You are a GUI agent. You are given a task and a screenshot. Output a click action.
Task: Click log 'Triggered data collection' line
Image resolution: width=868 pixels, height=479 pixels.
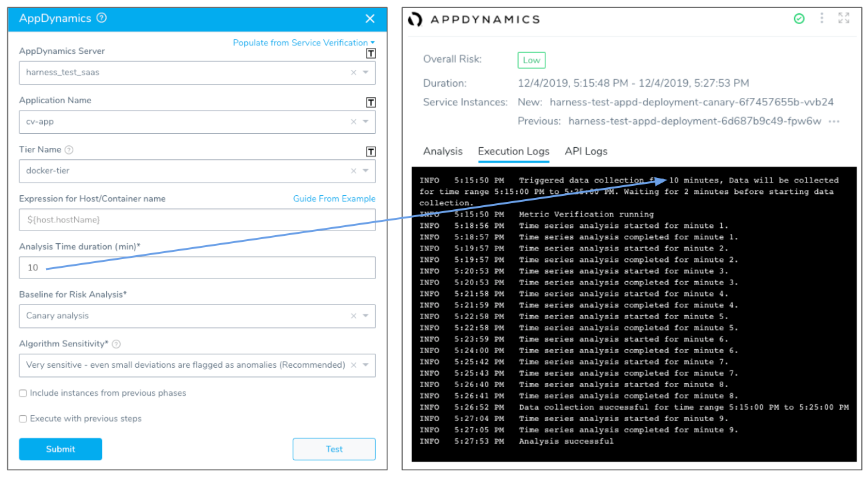coord(629,192)
